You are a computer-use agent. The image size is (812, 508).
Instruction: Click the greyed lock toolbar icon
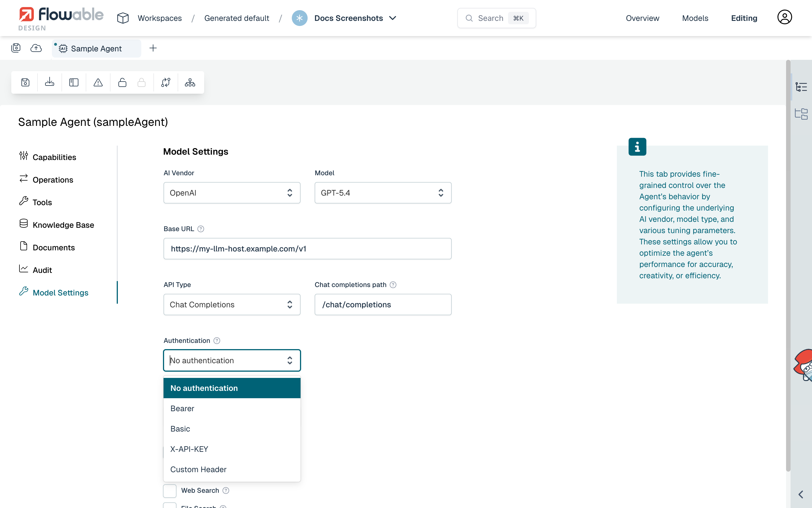[142, 82]
